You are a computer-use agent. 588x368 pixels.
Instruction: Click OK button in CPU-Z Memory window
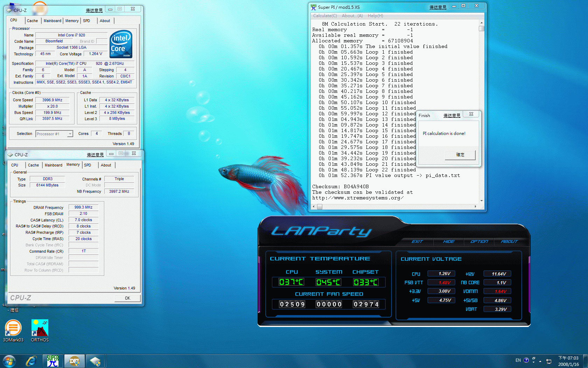pyautogui.click(x=128, y=298)
